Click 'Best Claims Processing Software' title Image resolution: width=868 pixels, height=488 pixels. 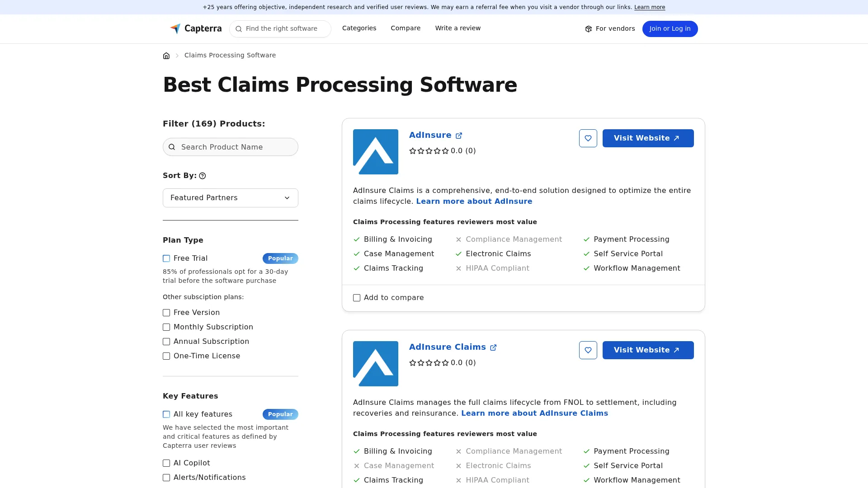(x=340, y=85)
